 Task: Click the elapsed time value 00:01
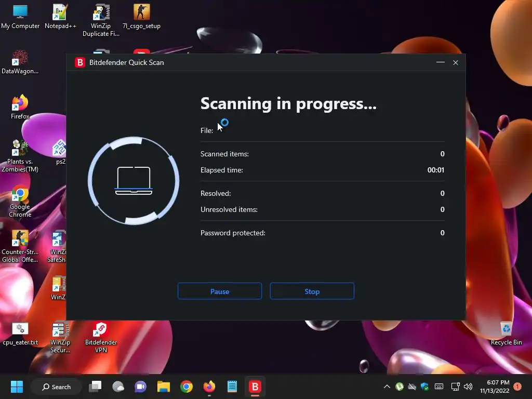[x=436, y=170]
